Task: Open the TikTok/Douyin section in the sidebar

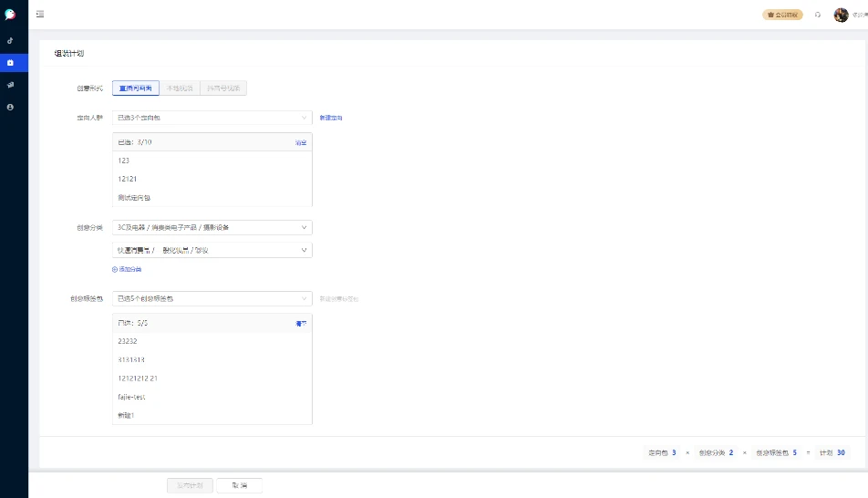Action: point(10,40)
